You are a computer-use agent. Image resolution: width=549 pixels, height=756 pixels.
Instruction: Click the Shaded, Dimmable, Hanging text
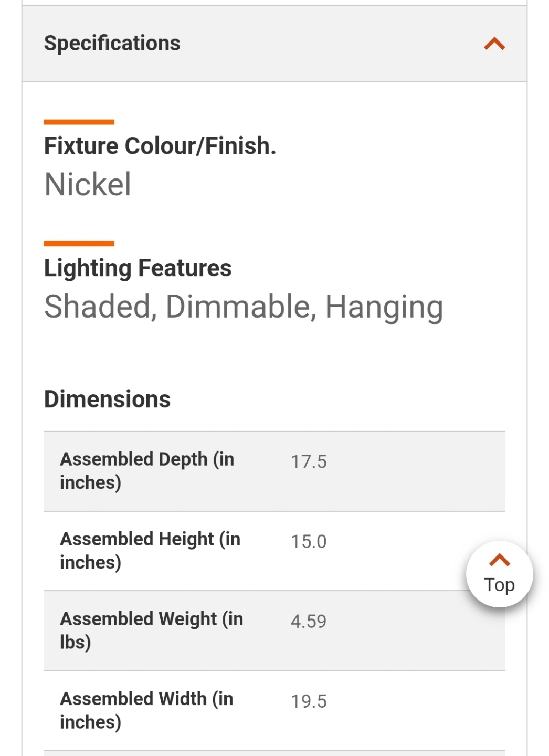244,307
